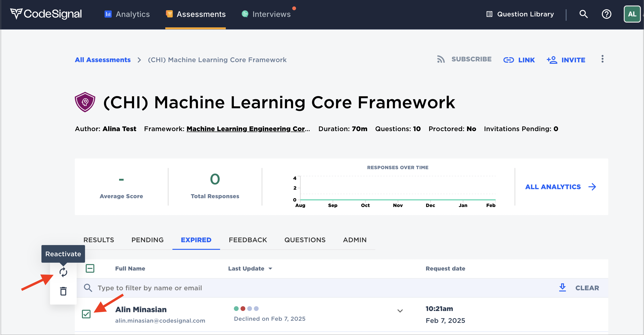
Task: Switch to the RESULTS tab
Action: tap(99, 240)
